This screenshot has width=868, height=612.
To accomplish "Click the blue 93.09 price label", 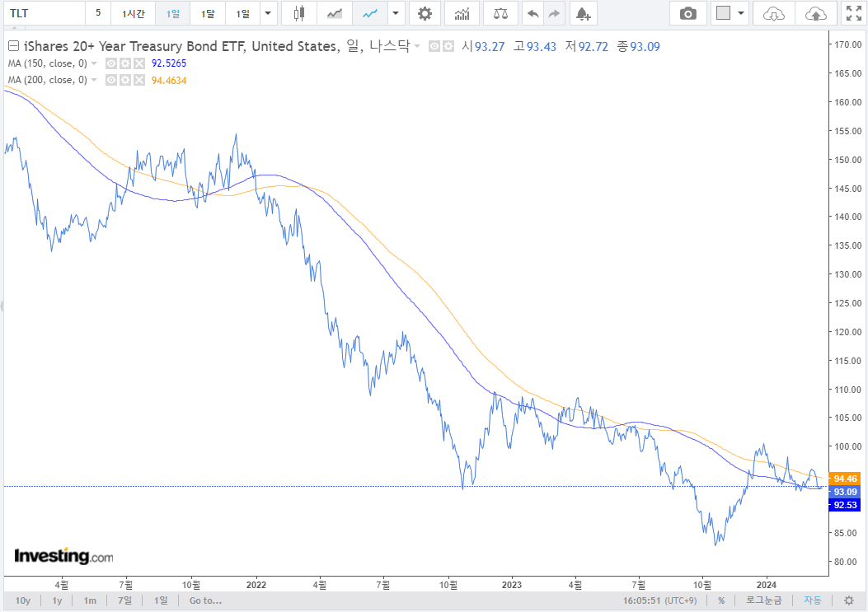I will tap(845, 492).
